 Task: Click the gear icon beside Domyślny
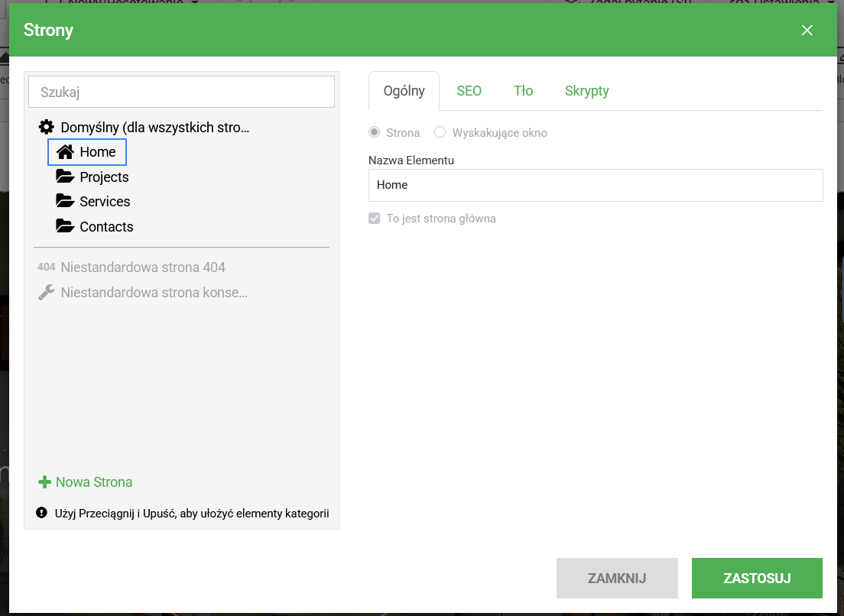tap(47, 128)
